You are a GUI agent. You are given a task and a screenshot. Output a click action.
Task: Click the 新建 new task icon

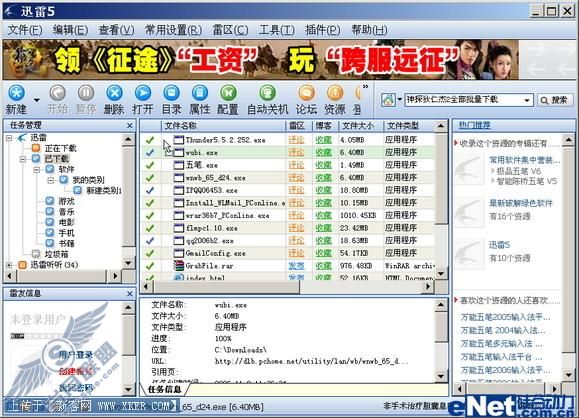17,93
